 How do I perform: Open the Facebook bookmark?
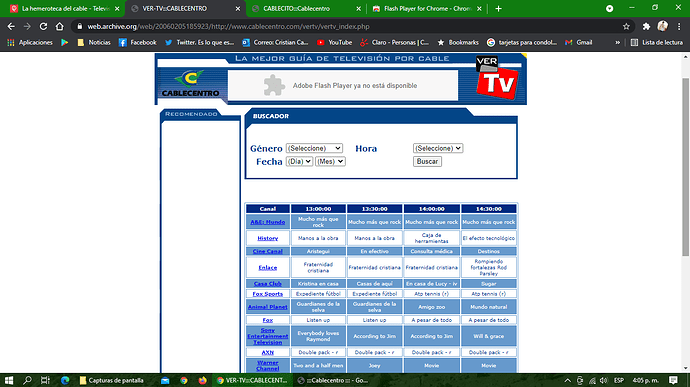pos(138,42)
